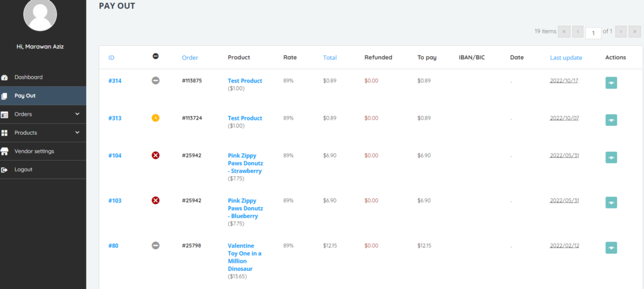Click the page number input field

(x=592, y=32)
